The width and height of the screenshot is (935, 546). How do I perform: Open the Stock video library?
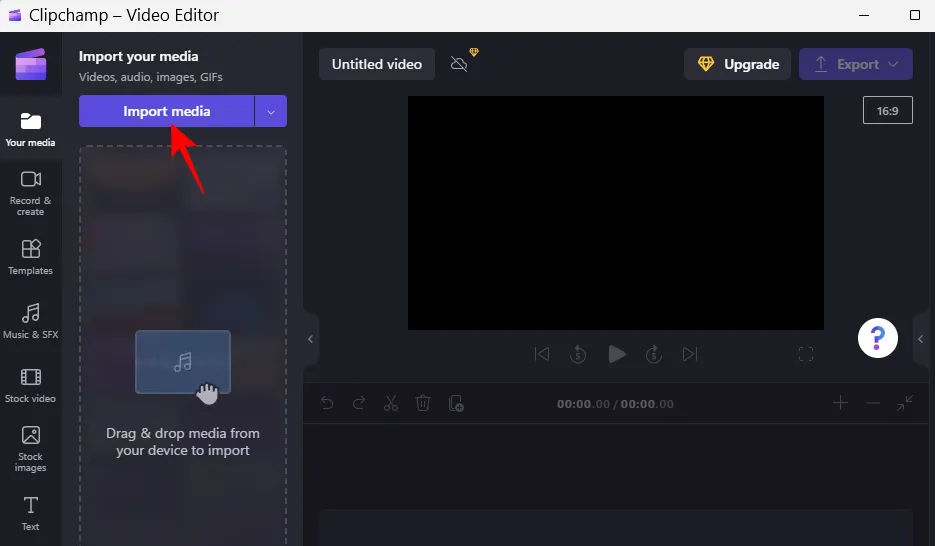click(x=30, y=385)
